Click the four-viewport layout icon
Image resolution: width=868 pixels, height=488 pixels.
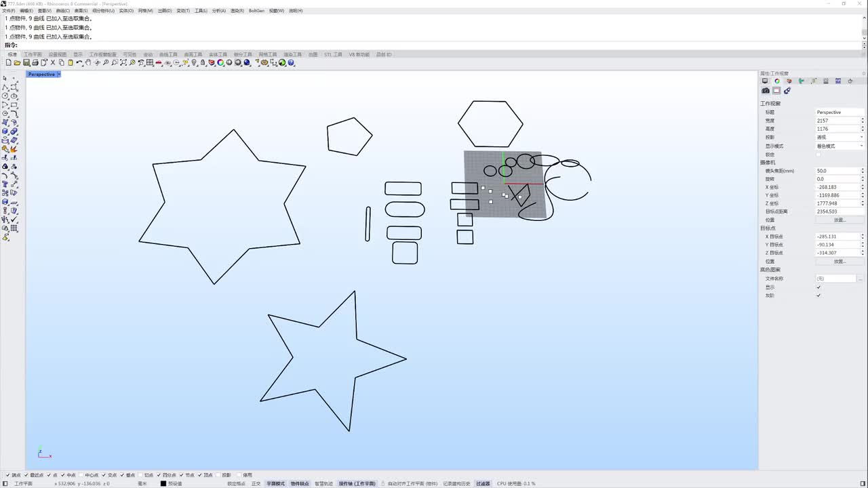[x=150, y=62]
